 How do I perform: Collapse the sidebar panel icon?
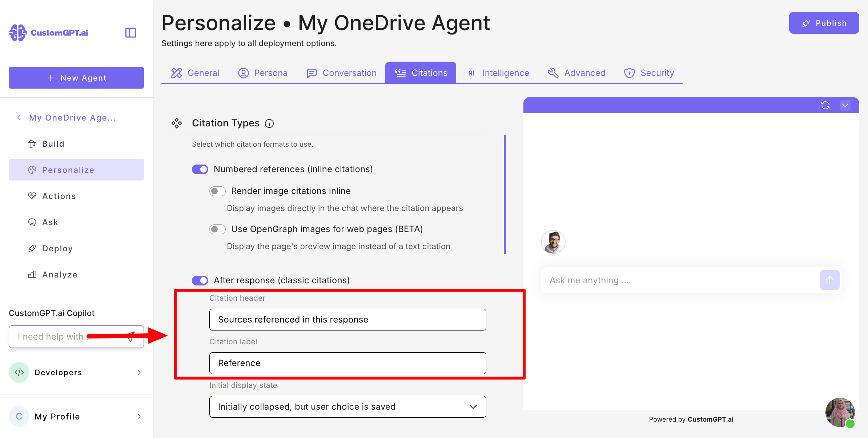click(130, 33)
